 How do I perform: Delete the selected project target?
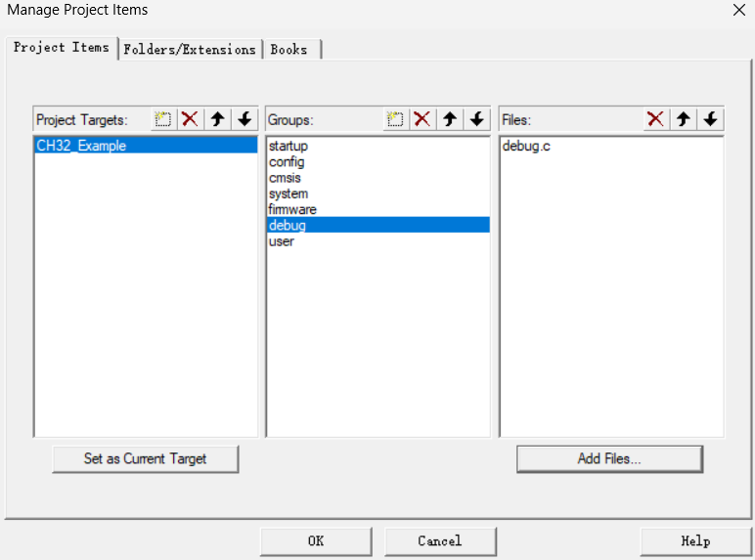click(x=190, y=119)
